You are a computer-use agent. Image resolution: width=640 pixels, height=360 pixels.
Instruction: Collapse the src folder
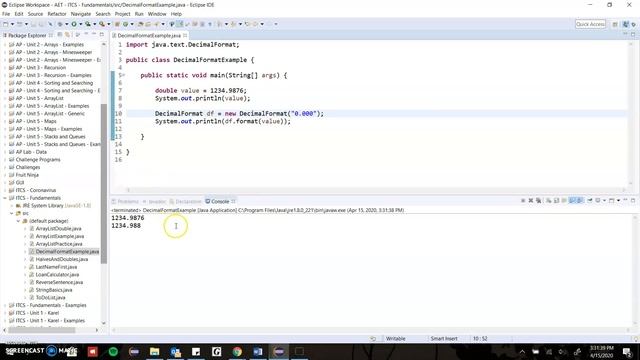[12, 213]
